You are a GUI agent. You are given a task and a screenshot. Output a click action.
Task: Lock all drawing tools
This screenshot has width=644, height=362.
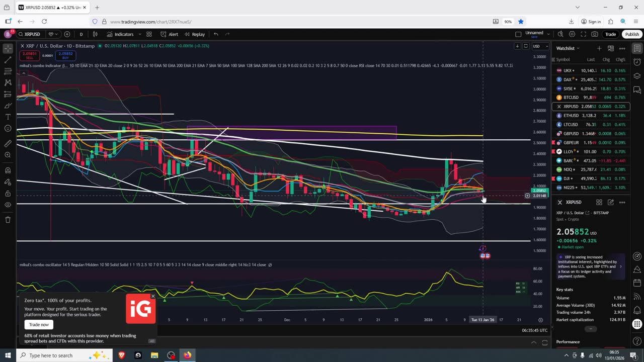coord(8,194)
